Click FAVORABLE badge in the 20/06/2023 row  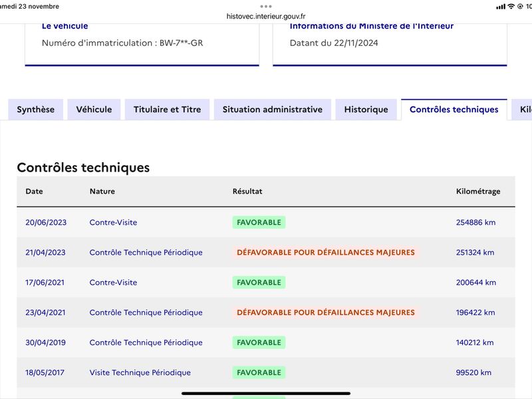click(259, 222)
